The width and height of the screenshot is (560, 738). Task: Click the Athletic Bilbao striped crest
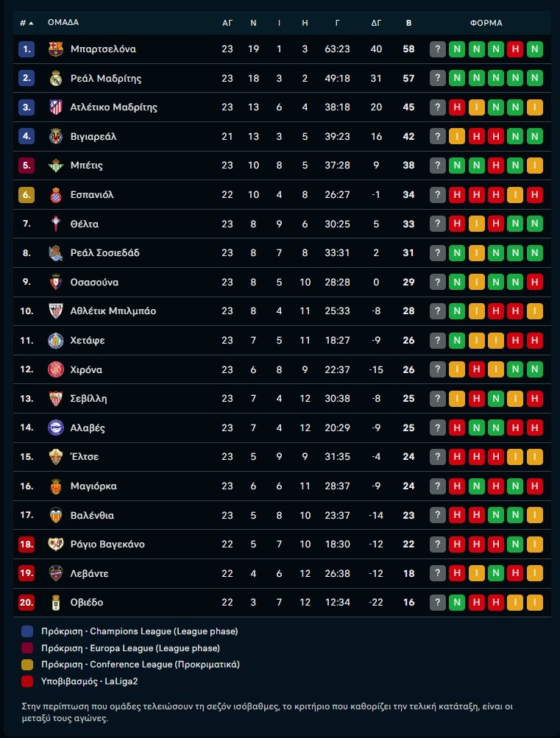55,311
